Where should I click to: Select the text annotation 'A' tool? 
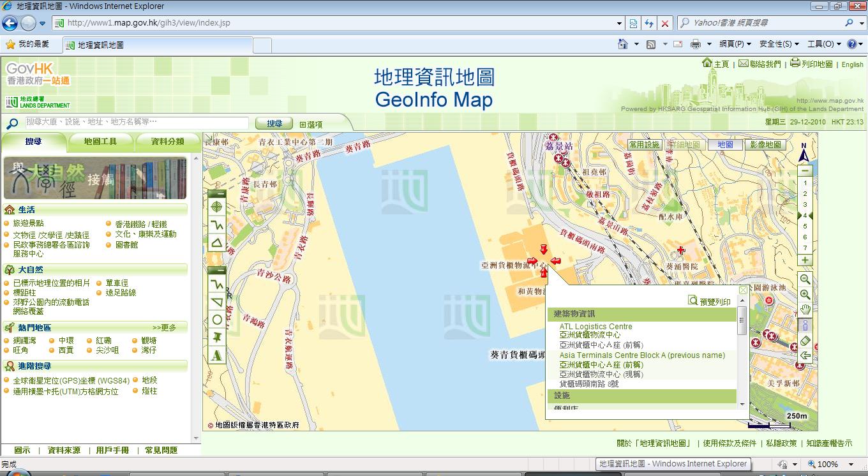pyautogui.click(x=217, y=355)
